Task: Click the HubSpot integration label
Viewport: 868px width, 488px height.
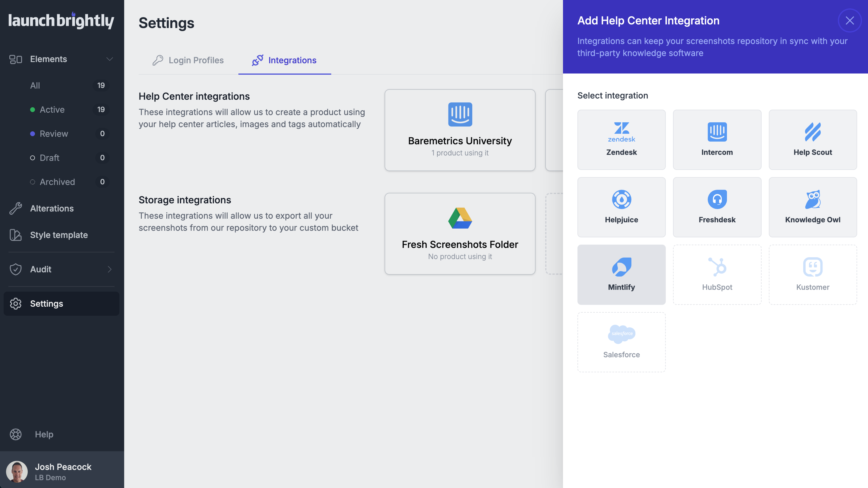Action: pyautogui.click(x=717, y=287)
